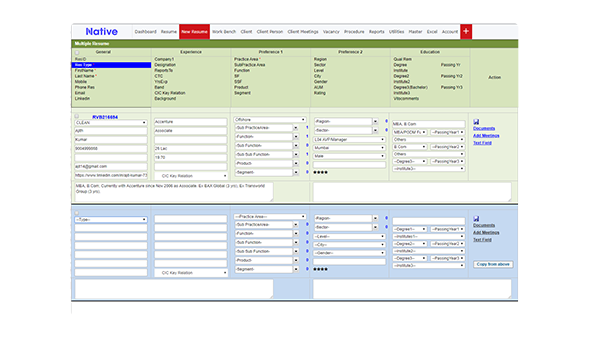Open Product arrow button in blue row
590x360 pixels.
coord(296,260)
